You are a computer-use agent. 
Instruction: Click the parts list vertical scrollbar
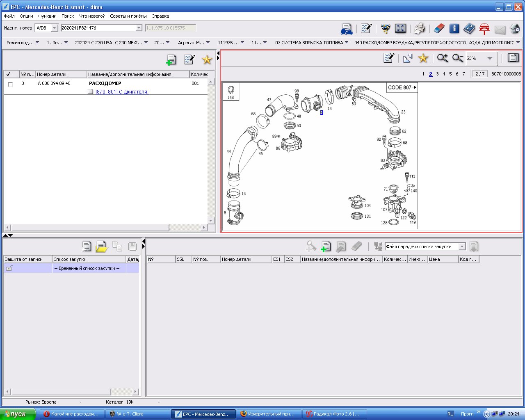click(211, 151)
